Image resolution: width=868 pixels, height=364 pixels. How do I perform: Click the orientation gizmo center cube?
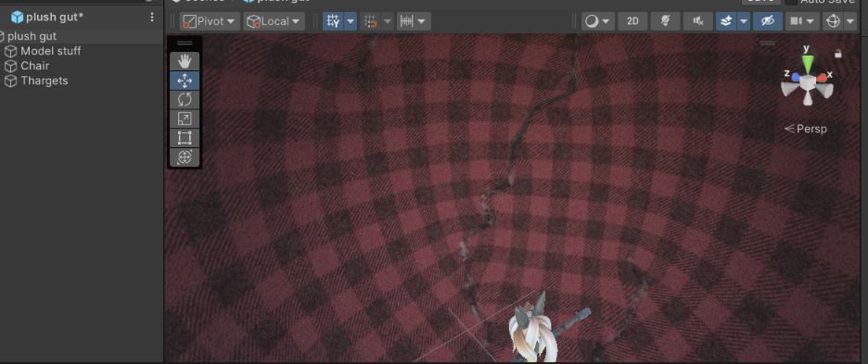(808, 83)
